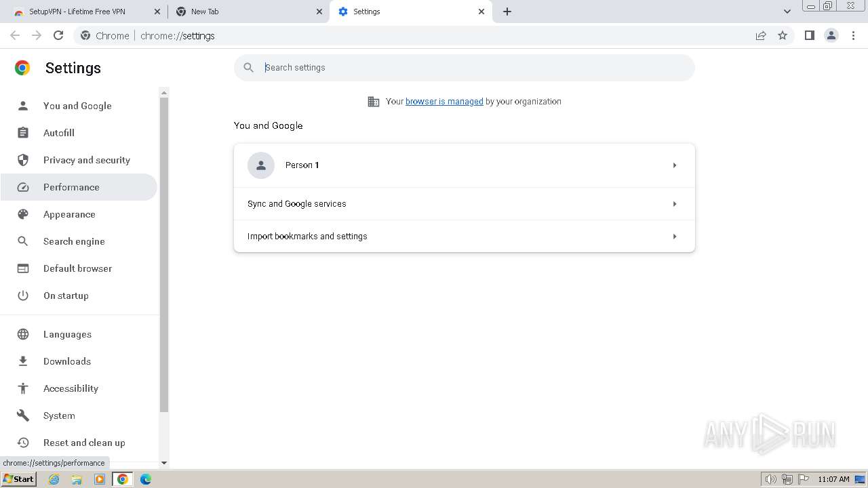Open Windows Media Player taskbar icon
Screen dimensions: 868x488
[x=100, y=479]
